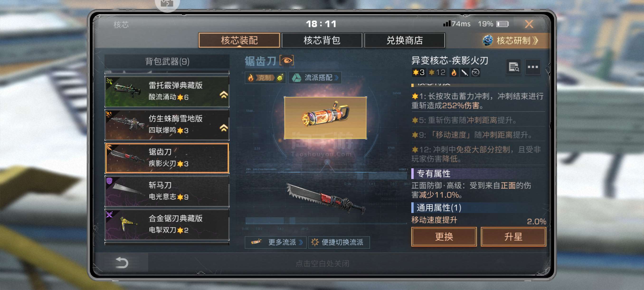Screen dimensions: 644x290
Task: Click the 核芯研制 globe icon
Action: point(488,40)
